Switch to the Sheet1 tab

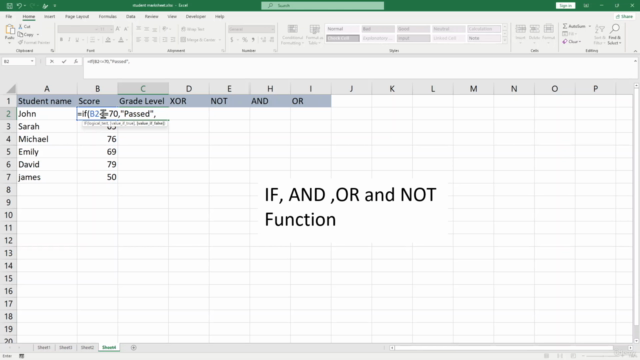(44, 348)
